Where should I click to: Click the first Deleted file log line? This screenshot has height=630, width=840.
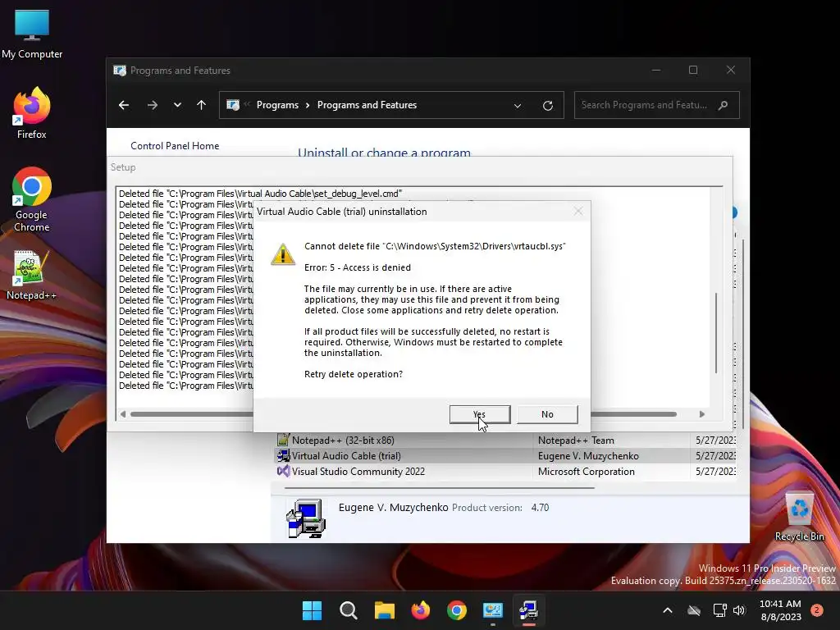(x=260, y=194)
